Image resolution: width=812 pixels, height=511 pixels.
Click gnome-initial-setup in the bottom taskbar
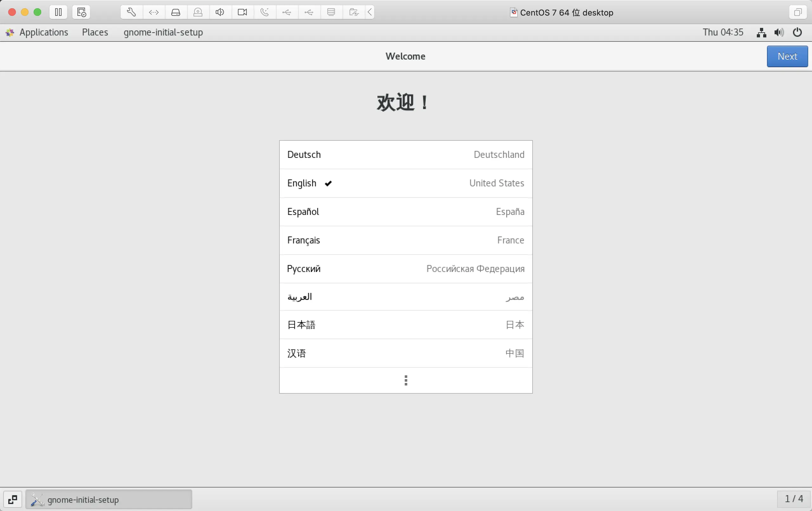click(108, 499)
